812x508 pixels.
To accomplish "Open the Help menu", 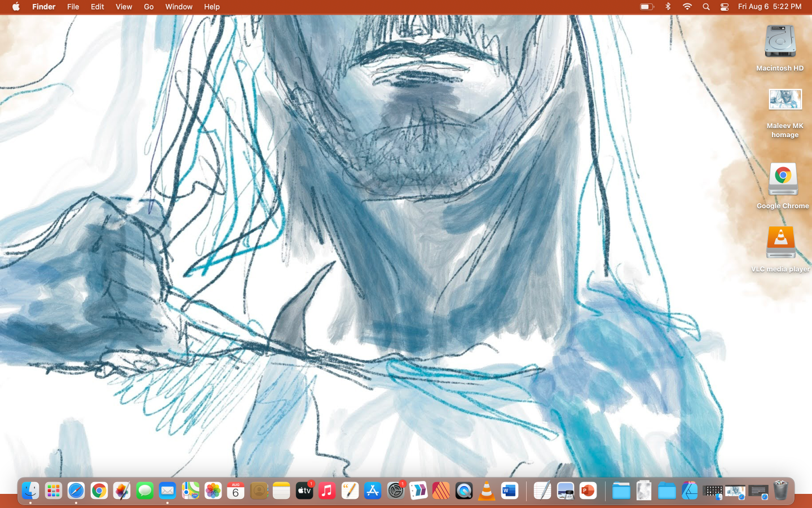I will (212, 7).
